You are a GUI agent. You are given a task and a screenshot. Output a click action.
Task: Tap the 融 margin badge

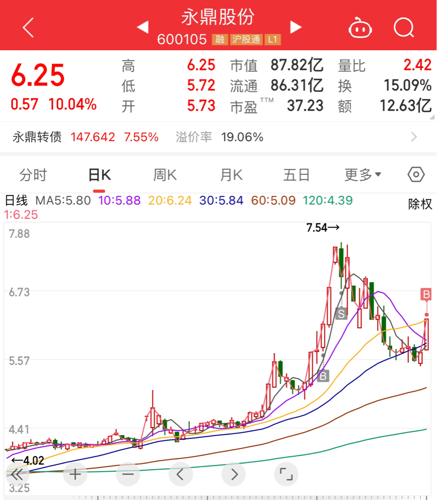[220, 40]
